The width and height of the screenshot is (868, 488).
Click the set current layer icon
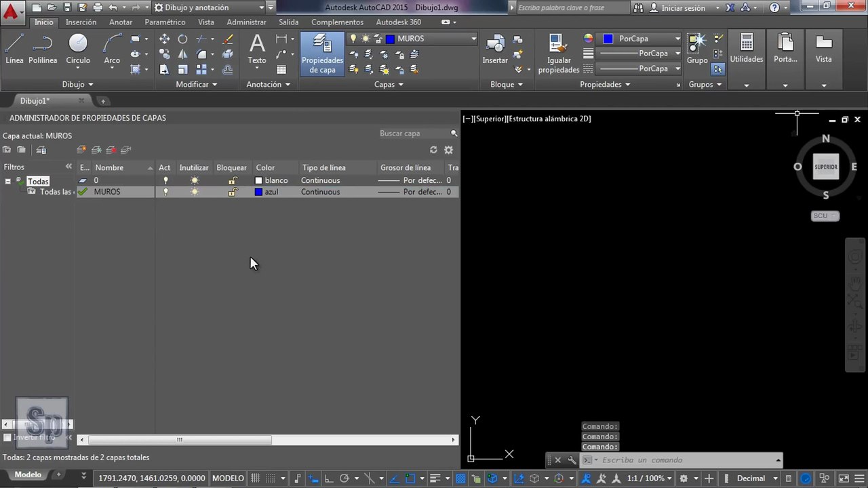pos(126,150)
